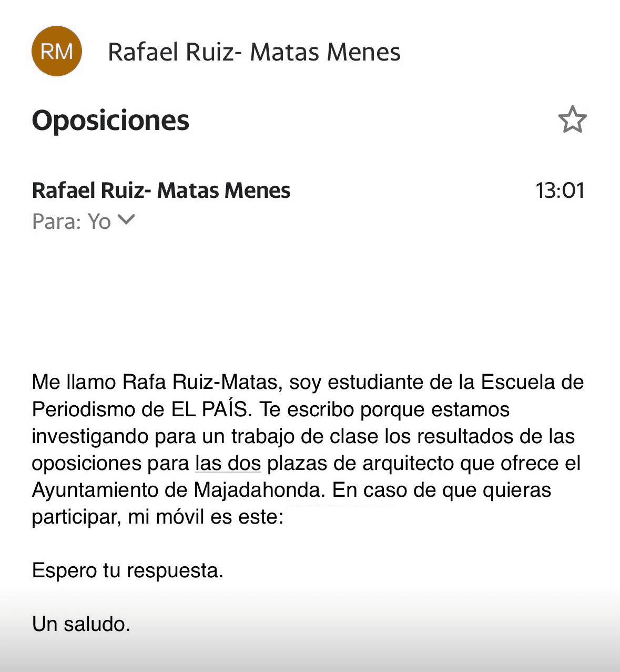
Task: Select the Oposiciones subject heading
Action: pyautogui.click(x=110, y=121)
